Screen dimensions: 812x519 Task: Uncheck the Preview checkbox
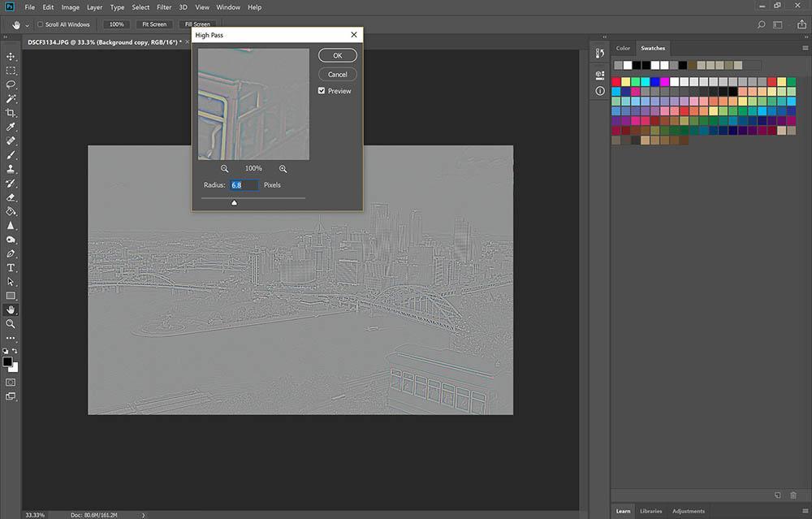tap(322, 91)
